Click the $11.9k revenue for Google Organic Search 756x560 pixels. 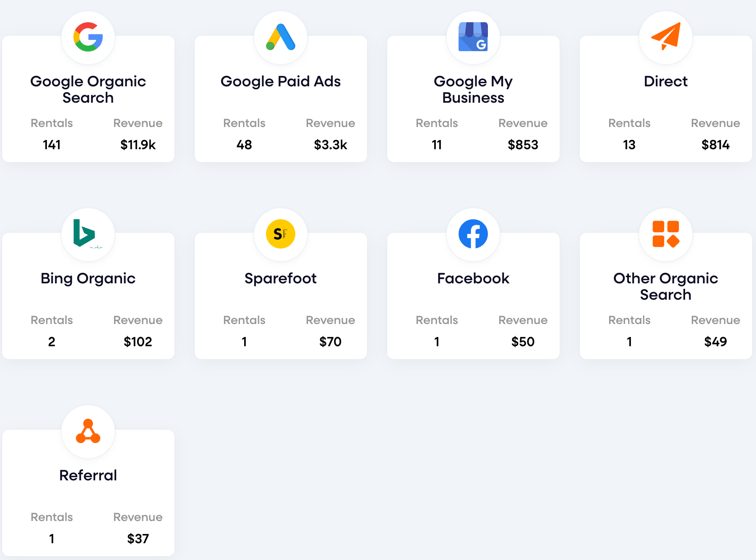point(138,145)
